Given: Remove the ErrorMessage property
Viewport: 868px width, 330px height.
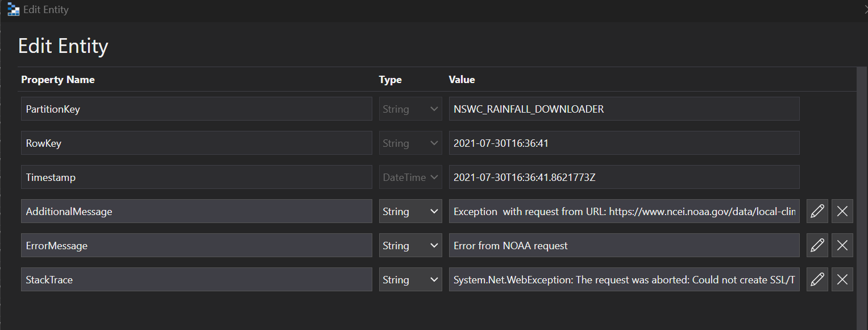Looking at the screenshot, I should click(842, 245).
